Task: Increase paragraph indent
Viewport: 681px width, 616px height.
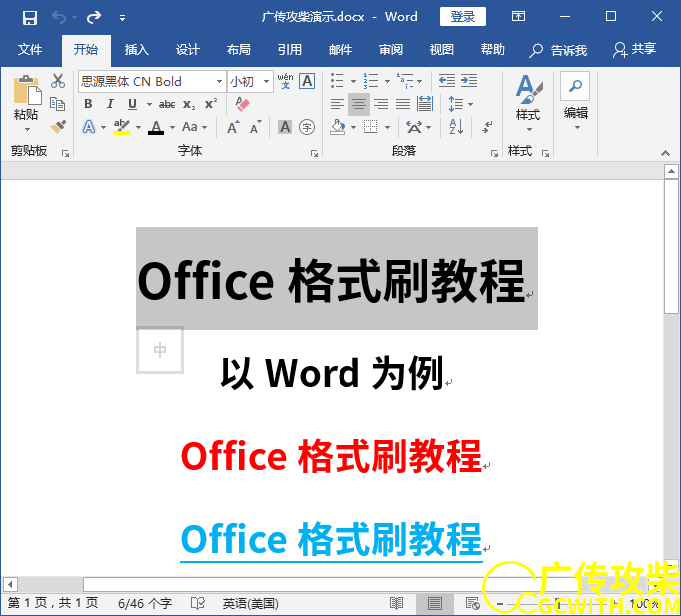Action: coord(469,81)
